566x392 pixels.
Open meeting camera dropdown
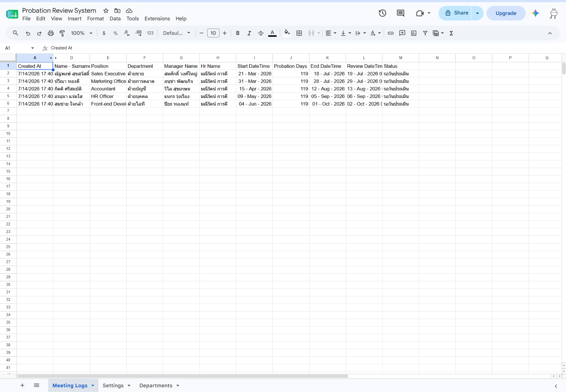pyautogui.click(x=429, y=13)
